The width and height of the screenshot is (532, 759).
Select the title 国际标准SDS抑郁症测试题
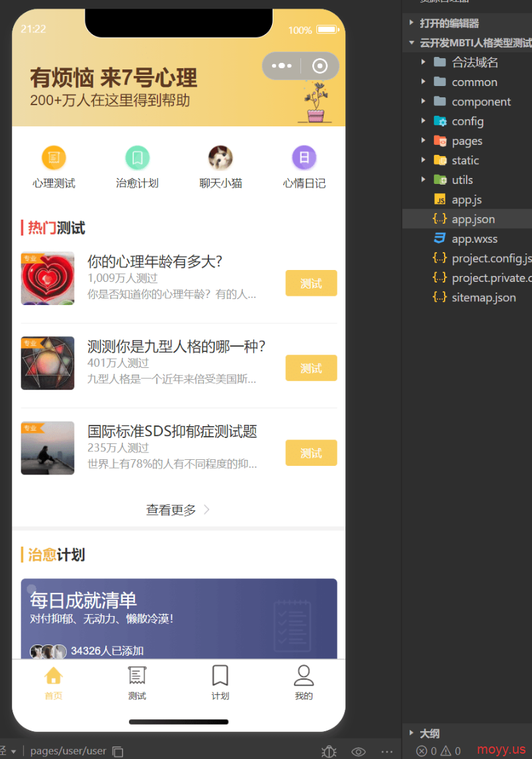tap(172, 431)
